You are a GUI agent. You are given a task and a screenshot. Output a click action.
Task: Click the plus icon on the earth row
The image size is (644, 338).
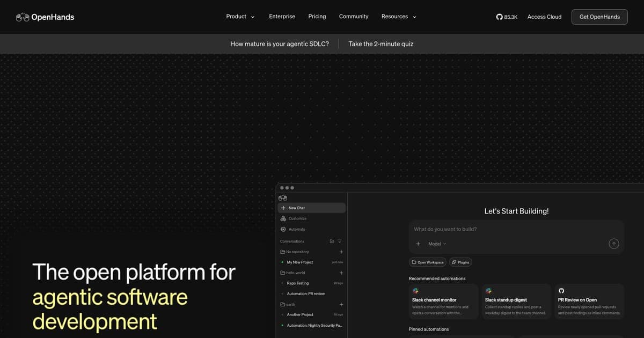pyautogui.click(x=341, y=304)
